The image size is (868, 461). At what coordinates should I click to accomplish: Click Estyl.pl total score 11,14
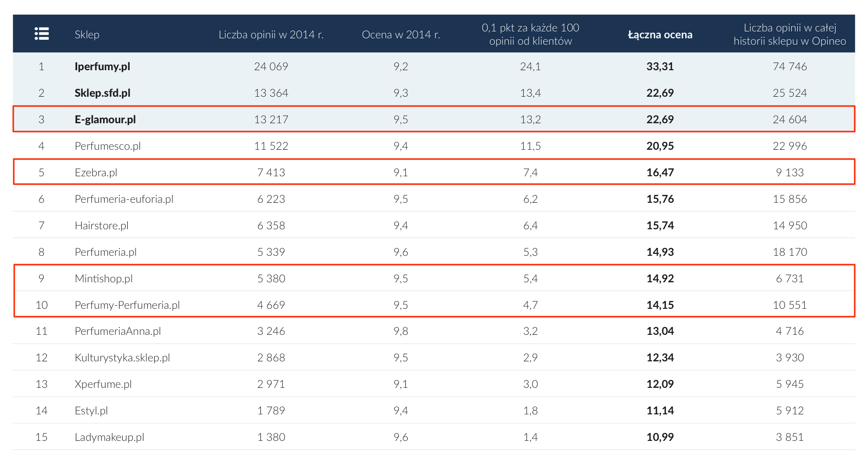coord(660,410)
